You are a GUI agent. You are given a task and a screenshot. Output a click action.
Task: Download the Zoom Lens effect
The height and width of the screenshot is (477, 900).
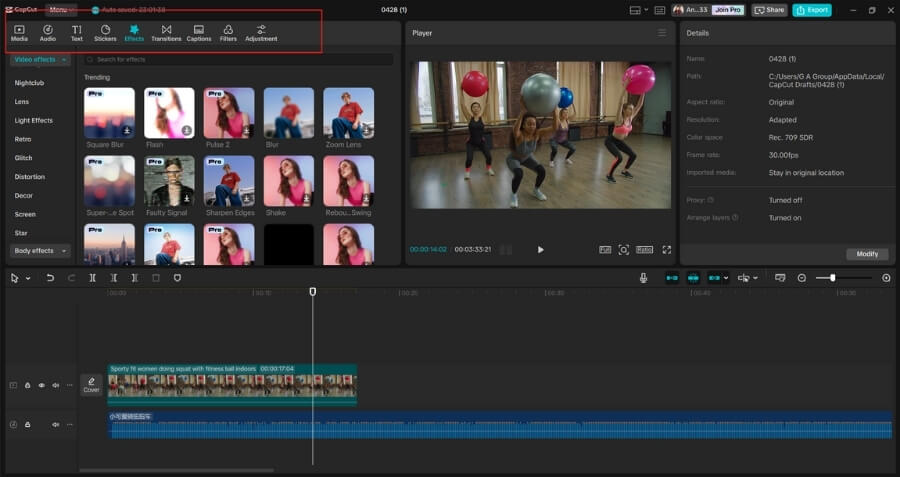click(x=366, y=131)
